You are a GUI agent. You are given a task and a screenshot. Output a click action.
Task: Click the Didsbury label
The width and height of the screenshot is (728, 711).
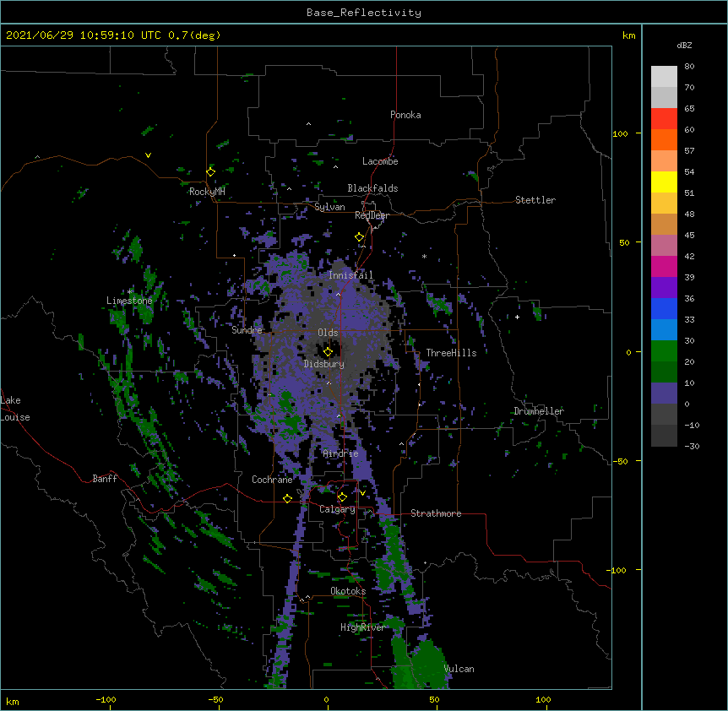(x=323, y=364)
